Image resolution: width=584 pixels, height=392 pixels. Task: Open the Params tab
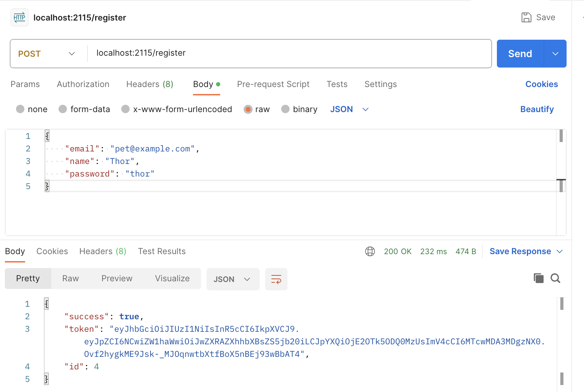25,84
